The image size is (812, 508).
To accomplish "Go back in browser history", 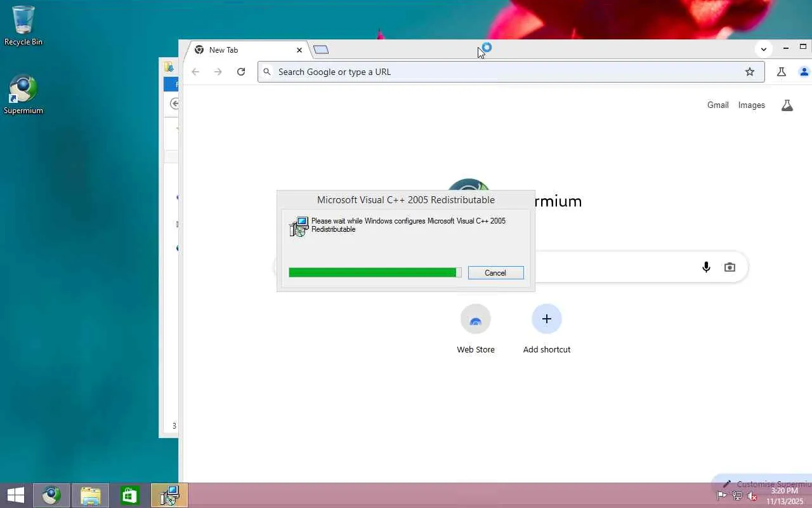I will 195,72.
